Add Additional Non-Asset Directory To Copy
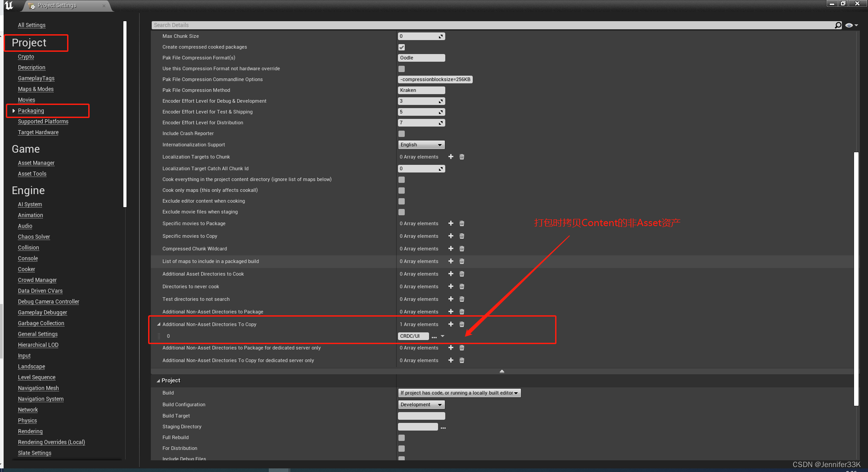The width and height of the screenshot is (868, 472). tap(451, 324)
